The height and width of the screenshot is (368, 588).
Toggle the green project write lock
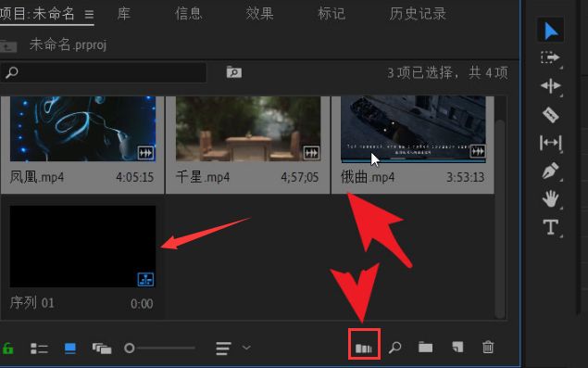[x=8, y=349]
